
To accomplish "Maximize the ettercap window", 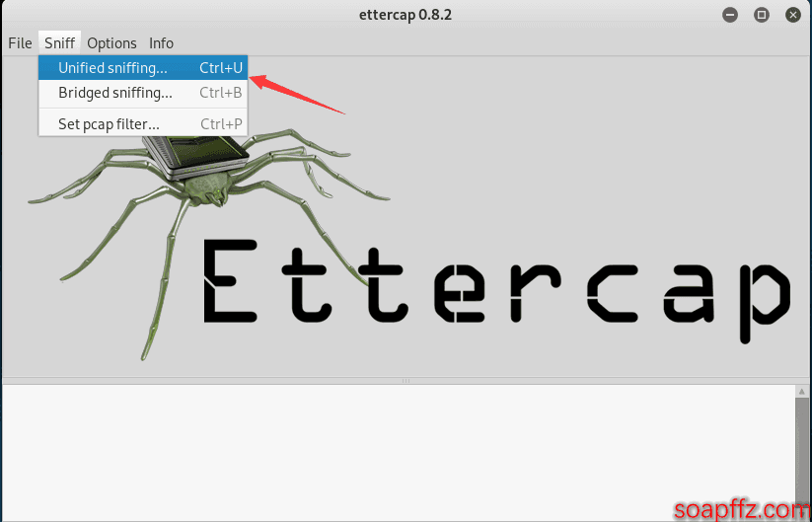I will (762, 15).
